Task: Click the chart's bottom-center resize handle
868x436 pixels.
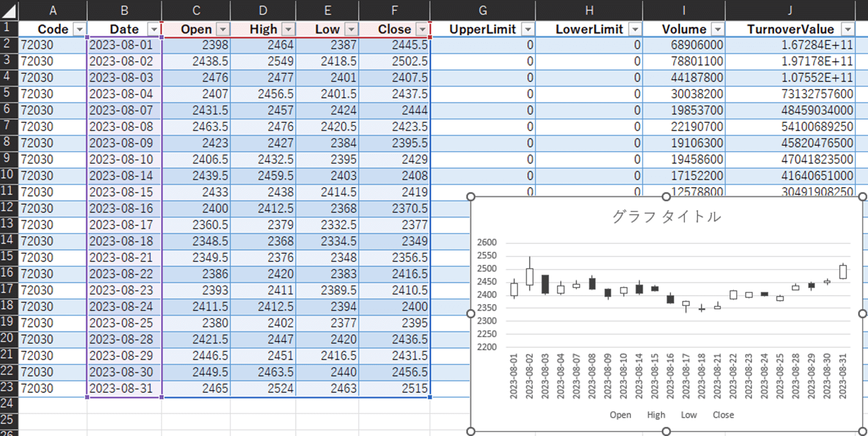Action: pos(666,431)
